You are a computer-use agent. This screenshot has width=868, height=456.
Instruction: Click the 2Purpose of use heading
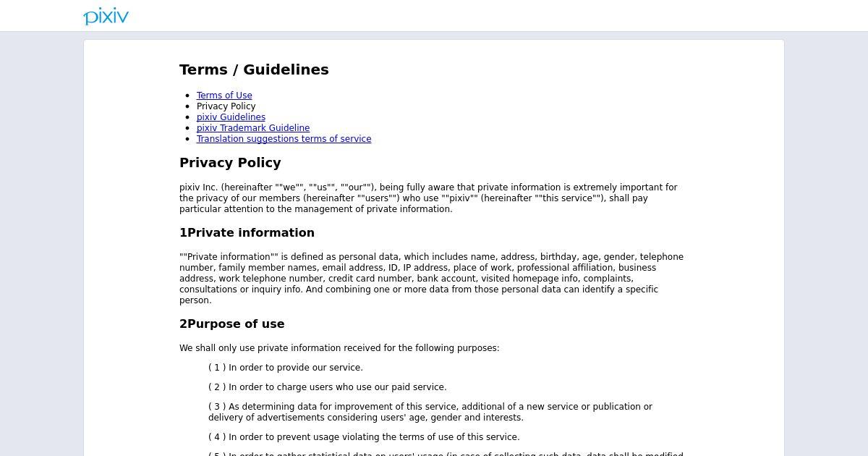tap(231, 324)
